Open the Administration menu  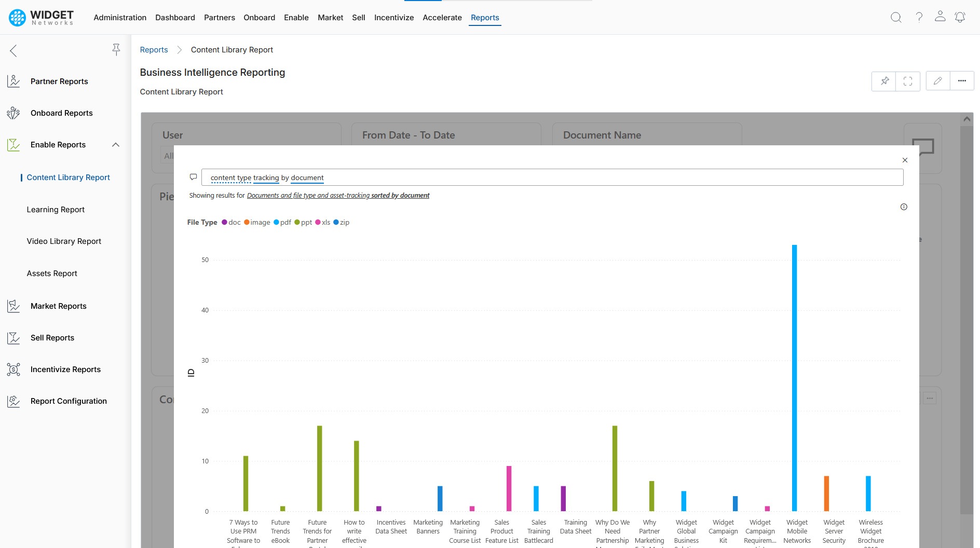[120, 18]
